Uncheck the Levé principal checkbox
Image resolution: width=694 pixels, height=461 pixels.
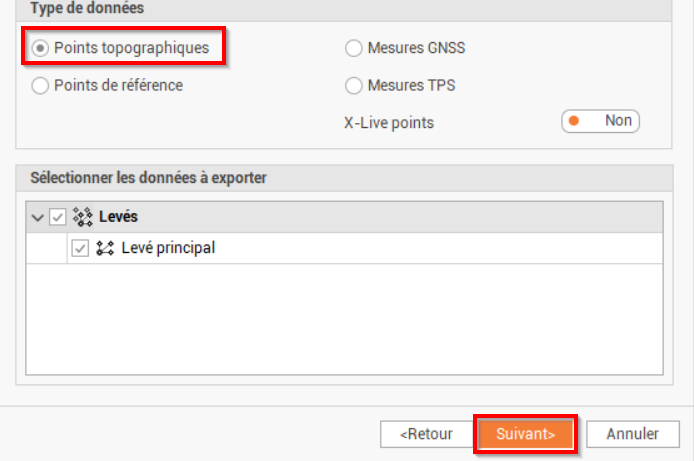click(x=81, y=248)
